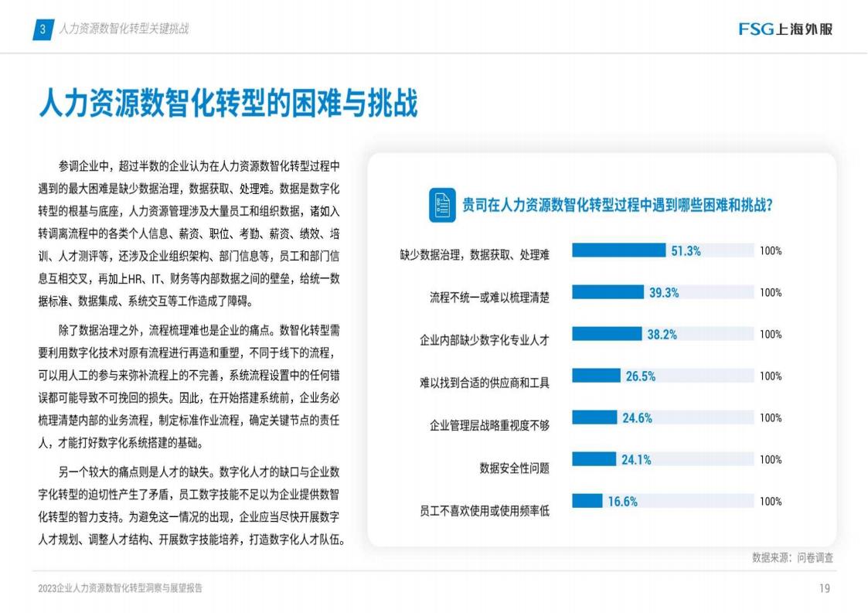This screenshot has width=868, height=613.
Task: Click the blue bar for 流程不统一
Action: pyautogui.click(x=608, y=292)
